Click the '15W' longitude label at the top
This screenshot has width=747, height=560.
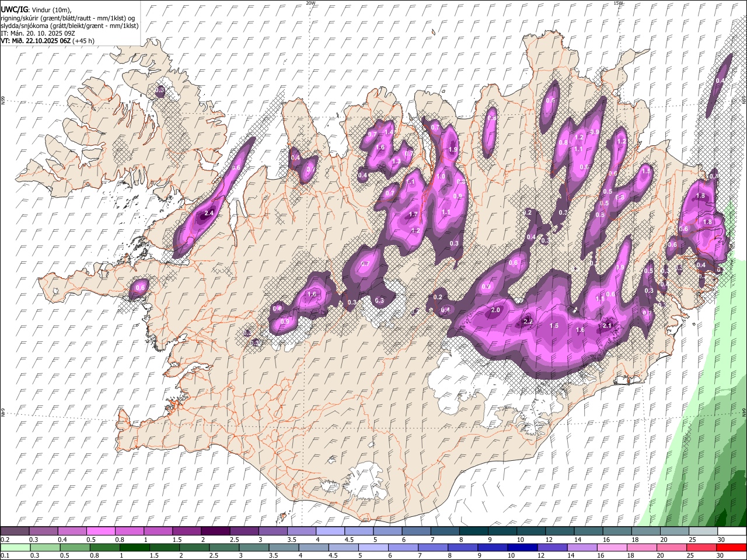click(618, 3)
